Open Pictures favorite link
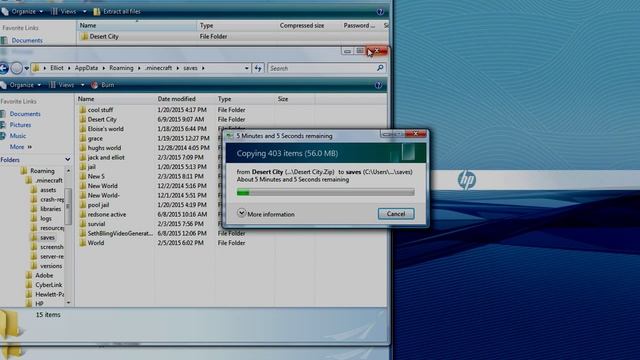 click(x=20, y=125)
